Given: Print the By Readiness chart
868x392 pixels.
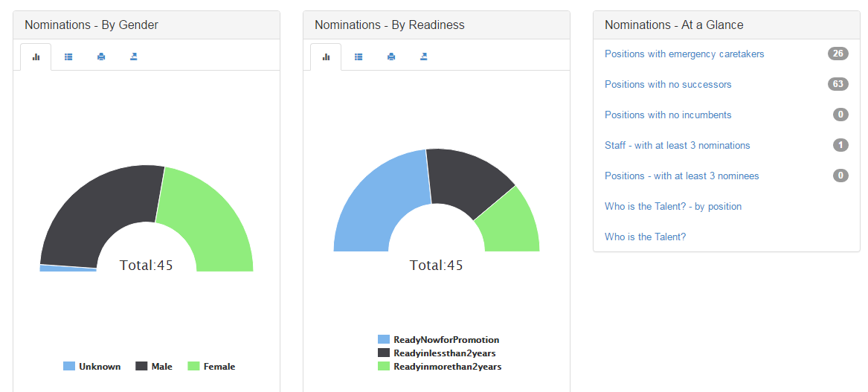Looking at the screenshot, I should 391,57.
